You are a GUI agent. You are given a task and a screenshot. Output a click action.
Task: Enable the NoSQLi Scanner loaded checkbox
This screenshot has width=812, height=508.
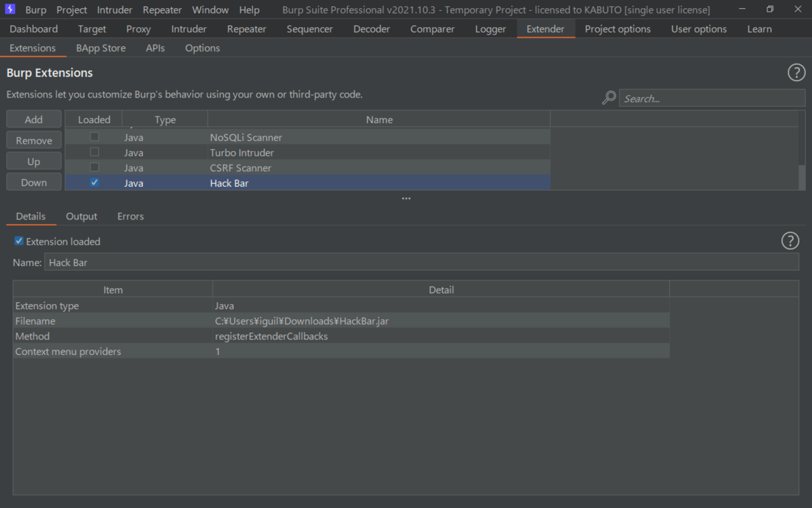click(x=94, y=137)
